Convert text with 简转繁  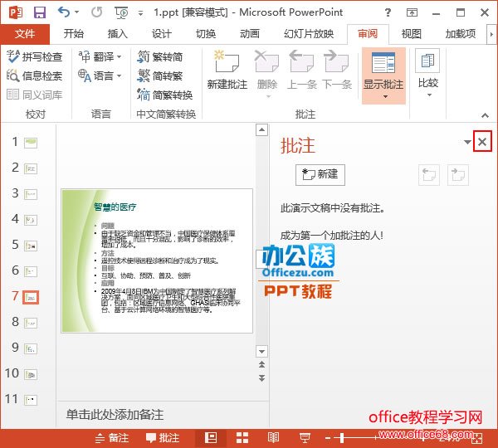[x=160, y=75]
